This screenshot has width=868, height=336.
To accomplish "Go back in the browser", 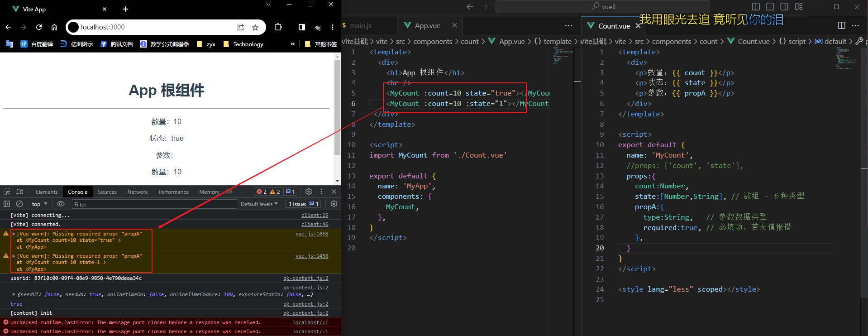I will click(x=8, y=27).
